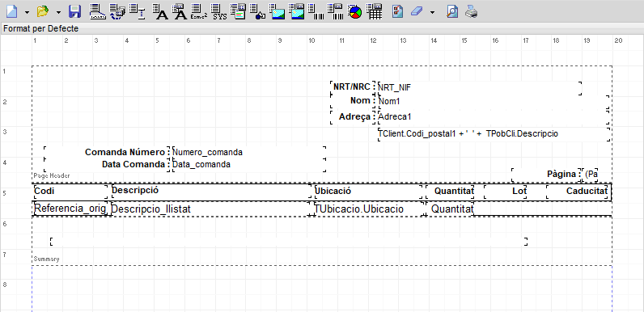Select the label tool with plain A
644x312 pixels.
160,11
